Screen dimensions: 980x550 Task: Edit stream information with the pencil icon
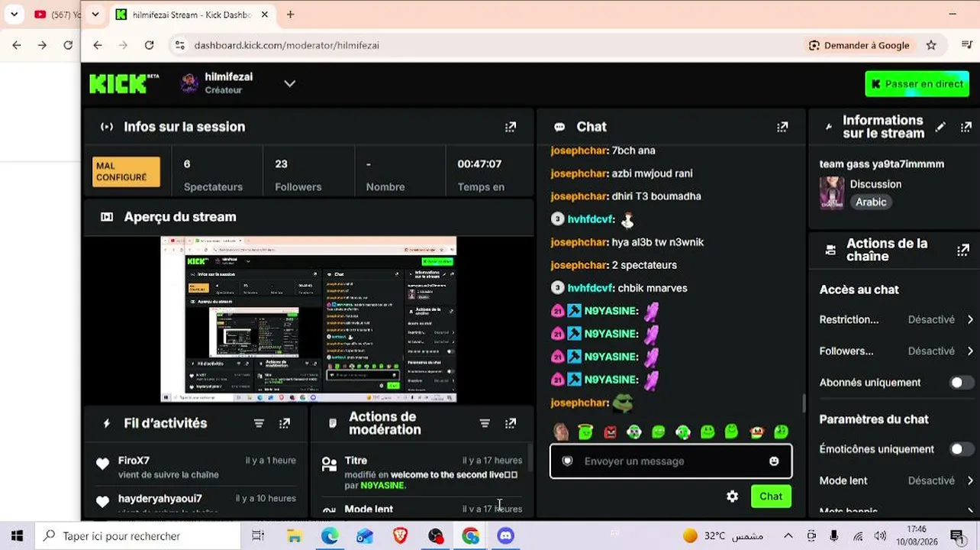[x=940, y=127]
